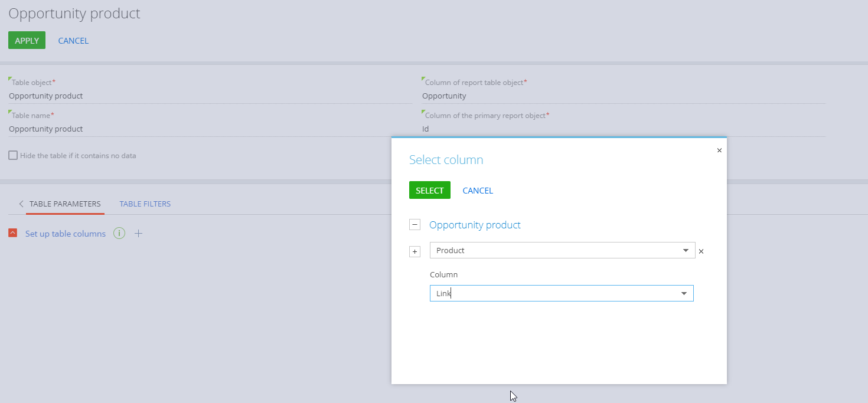Add a table column with plus icon
This screenshot has width=868, height=403.
click(x=138, y=234)
